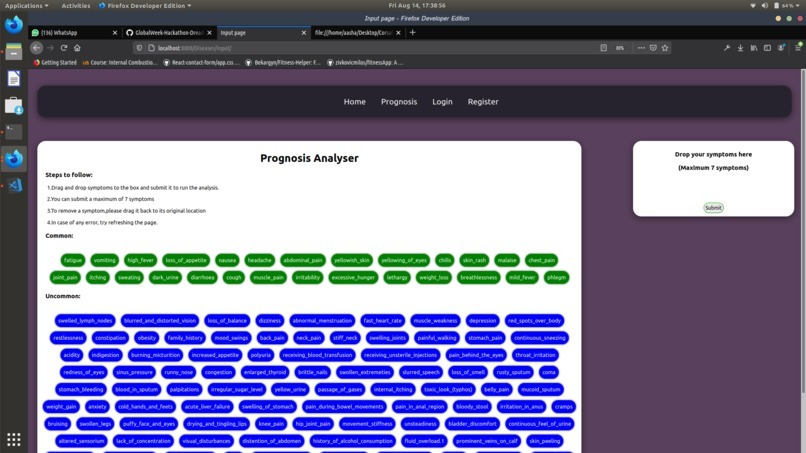Select the palpitations symptom chip
806x453 pixels.
(x=184, y=389)
